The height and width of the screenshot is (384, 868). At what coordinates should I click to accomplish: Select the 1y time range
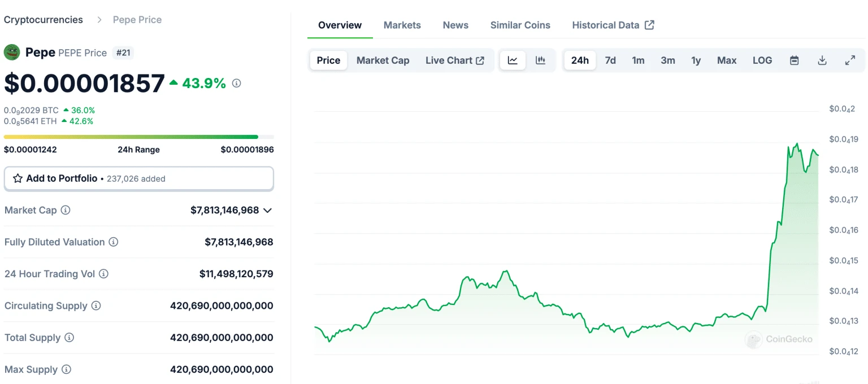[x=696, y=60]
